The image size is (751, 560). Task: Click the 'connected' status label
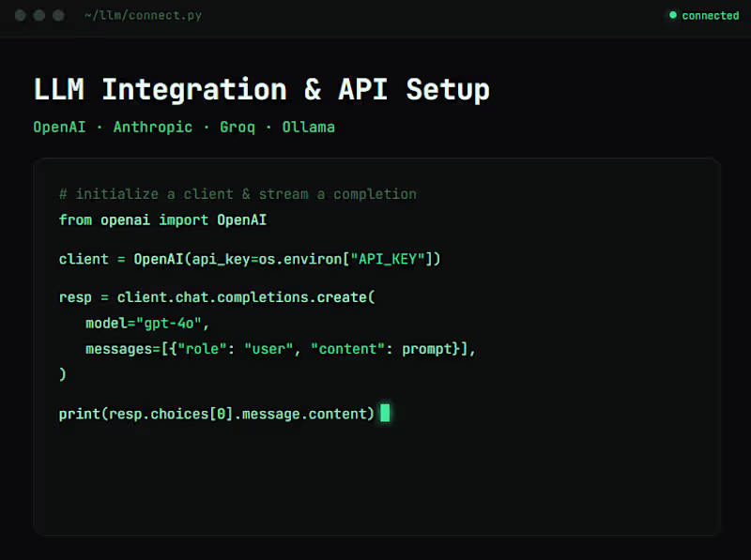711,16
